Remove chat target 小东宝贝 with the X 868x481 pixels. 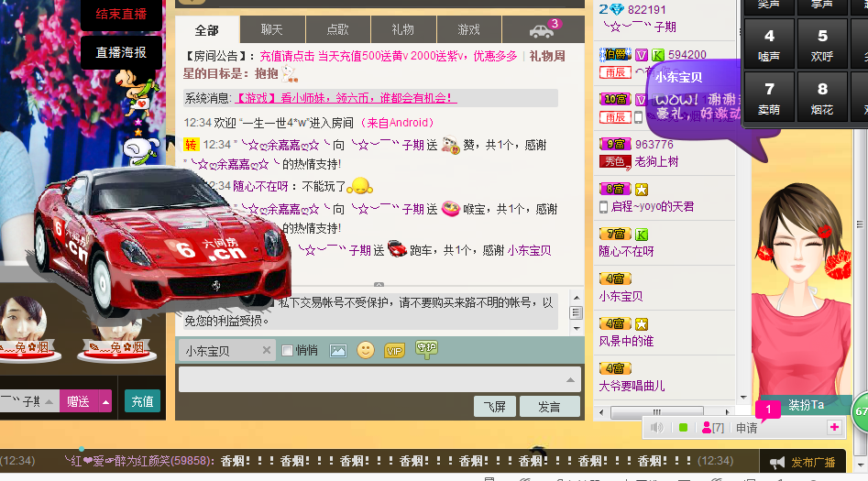267,350
